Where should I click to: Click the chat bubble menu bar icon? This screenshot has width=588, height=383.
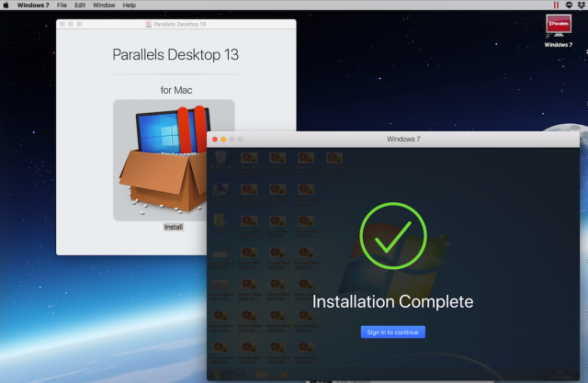[569, 5]
